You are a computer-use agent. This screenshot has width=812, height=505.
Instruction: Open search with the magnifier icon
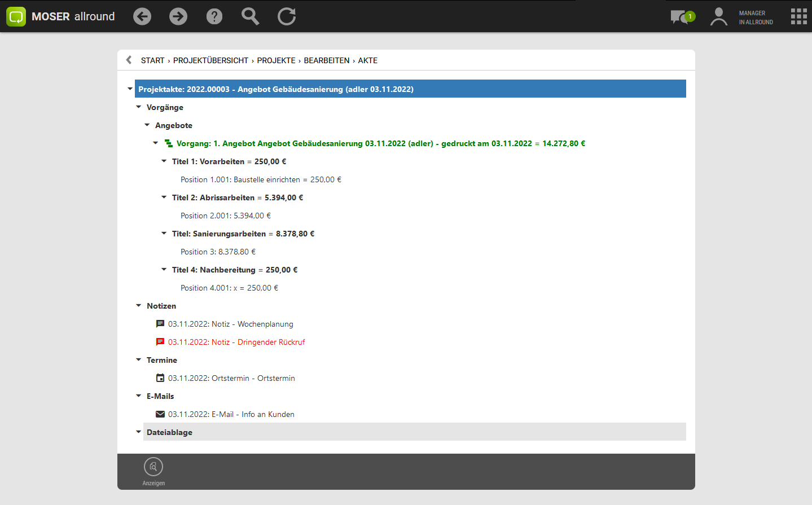tap(250, 16)
